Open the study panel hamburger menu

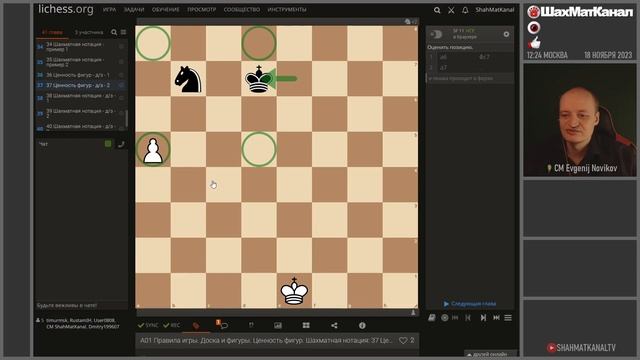point(123,32)
